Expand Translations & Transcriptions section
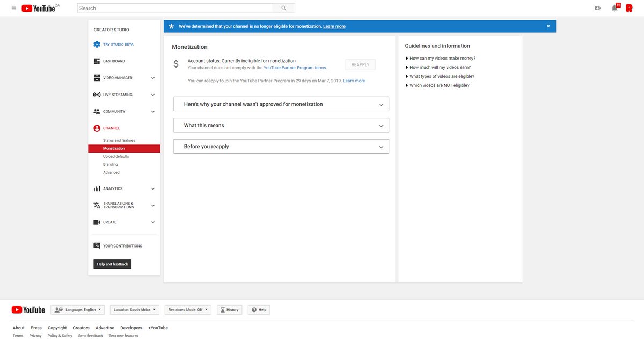Viewport: 644px width, 348px height. (153, 205)
